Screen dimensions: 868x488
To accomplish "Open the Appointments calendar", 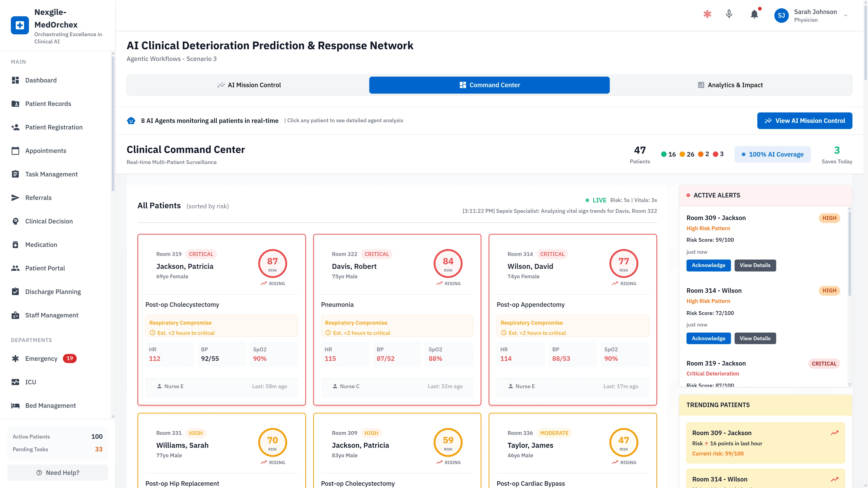I will [x=45, y=150].
